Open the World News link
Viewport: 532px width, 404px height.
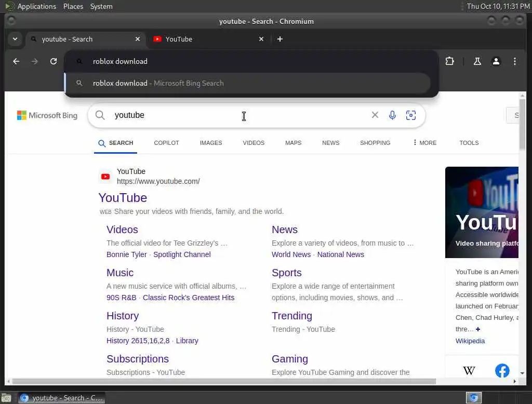pos(291,254)
